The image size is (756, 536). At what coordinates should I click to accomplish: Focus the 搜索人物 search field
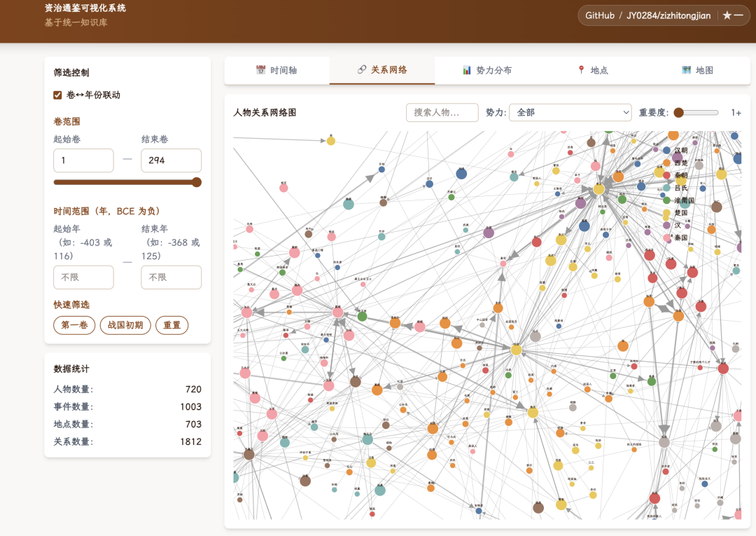(442, 112)
